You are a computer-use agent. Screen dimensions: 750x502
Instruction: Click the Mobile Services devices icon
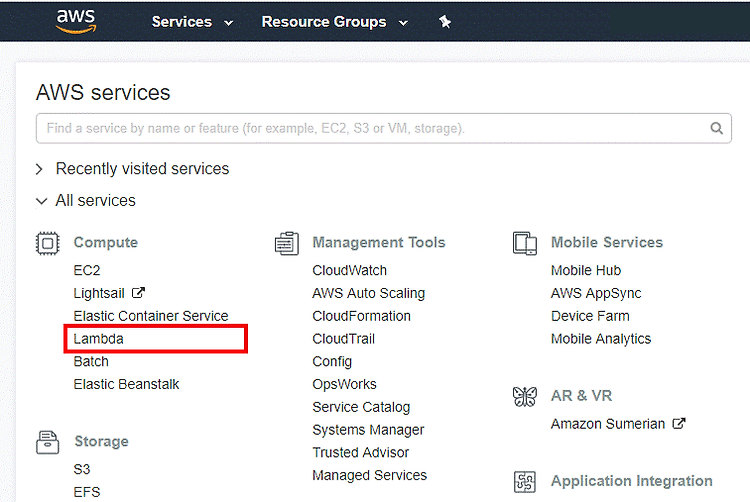coord(525,243)
